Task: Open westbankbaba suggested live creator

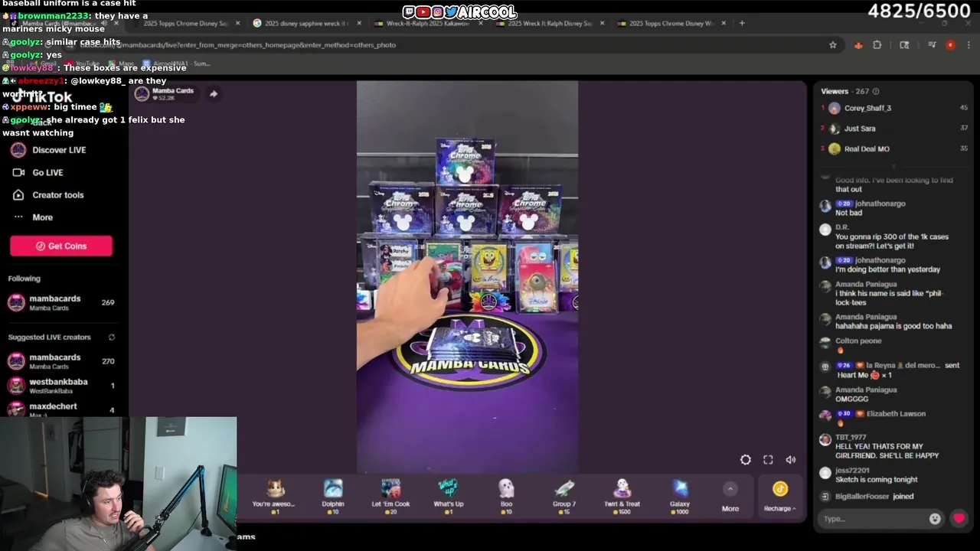Action: [61, 386]
